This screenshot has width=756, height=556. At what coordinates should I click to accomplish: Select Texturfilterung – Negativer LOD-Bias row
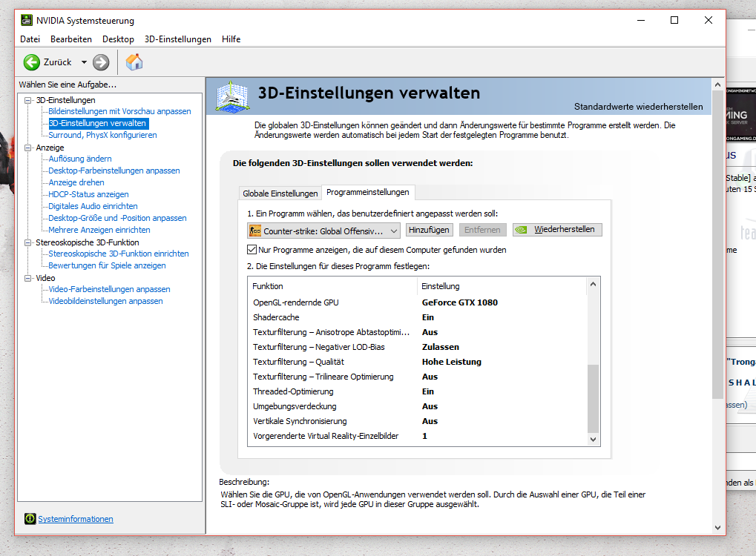click(x=418, y=347)
